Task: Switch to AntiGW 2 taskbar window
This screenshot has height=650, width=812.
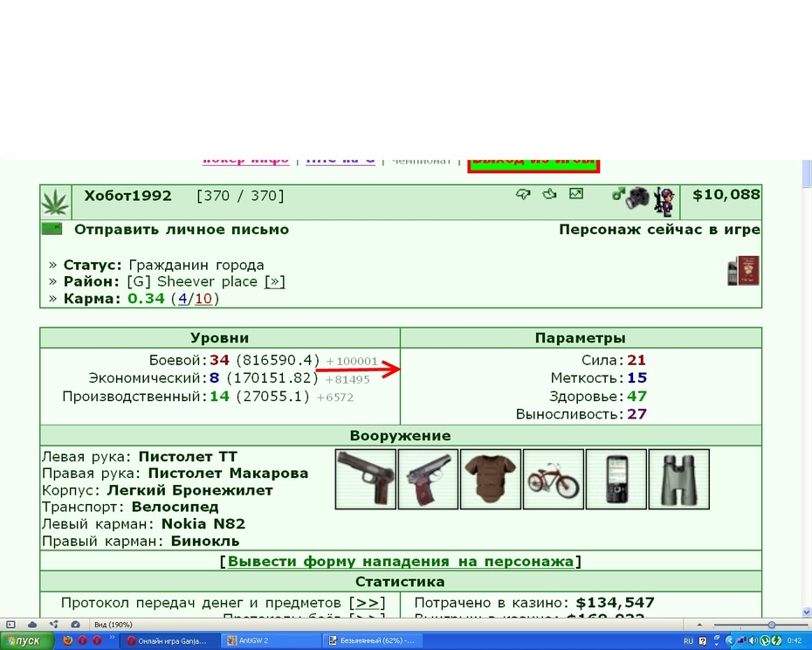Action: click(272, 640)
